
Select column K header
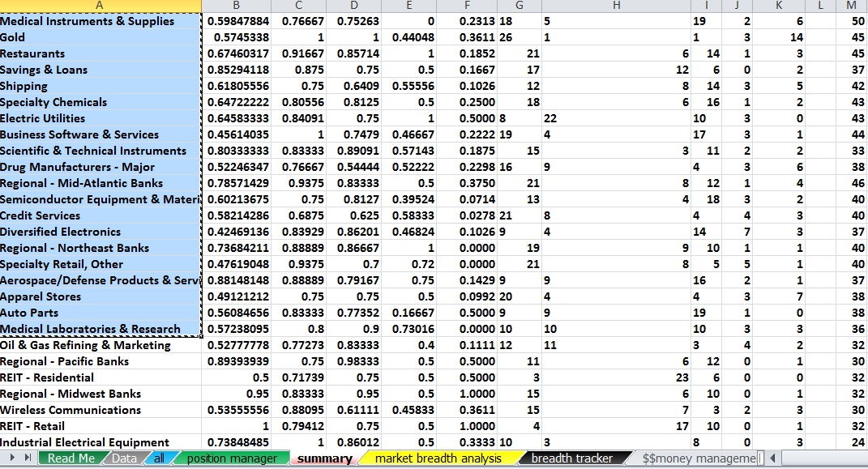(x=779, y=6)
